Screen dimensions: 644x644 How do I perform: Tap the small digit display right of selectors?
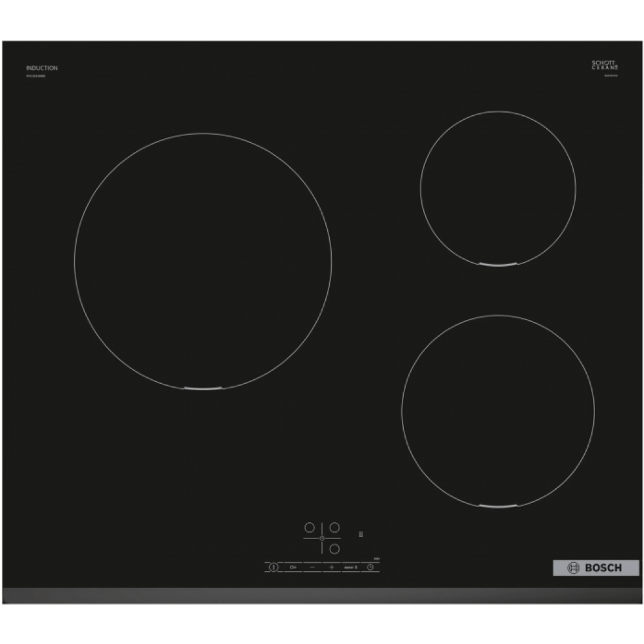361,535
